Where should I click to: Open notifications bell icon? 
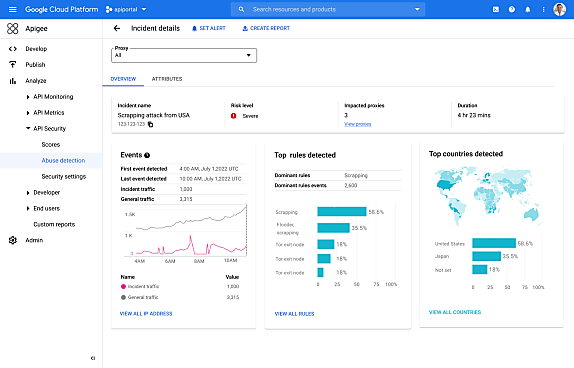[x=528, y=10]
